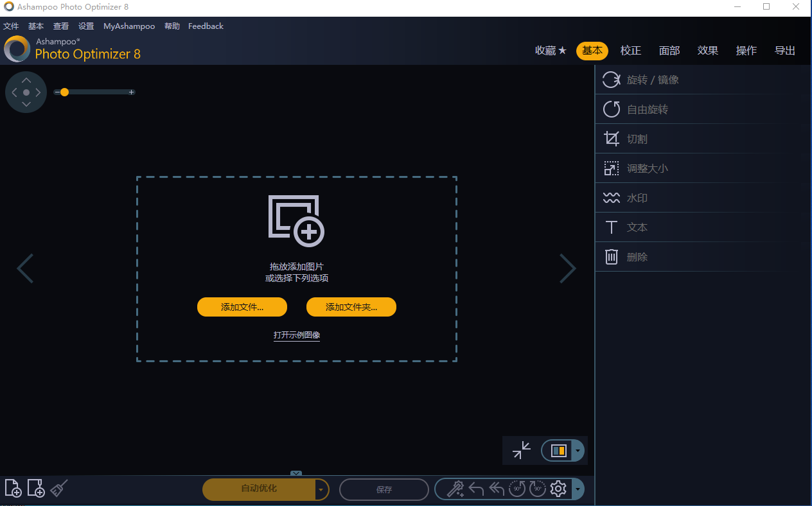This screenshot has height=506, width=812.
Task: Click the add file icon in bottom toolbar
Action: (x=13, y=488)
